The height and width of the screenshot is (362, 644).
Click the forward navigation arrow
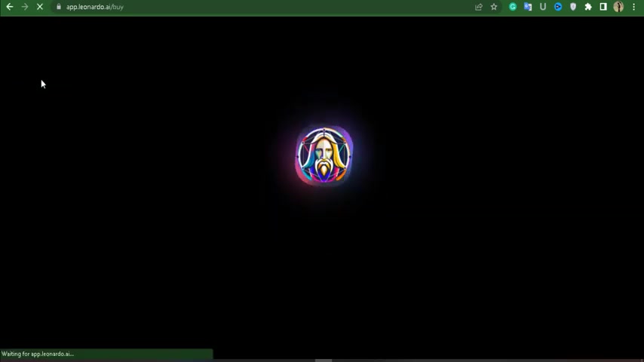25,7
